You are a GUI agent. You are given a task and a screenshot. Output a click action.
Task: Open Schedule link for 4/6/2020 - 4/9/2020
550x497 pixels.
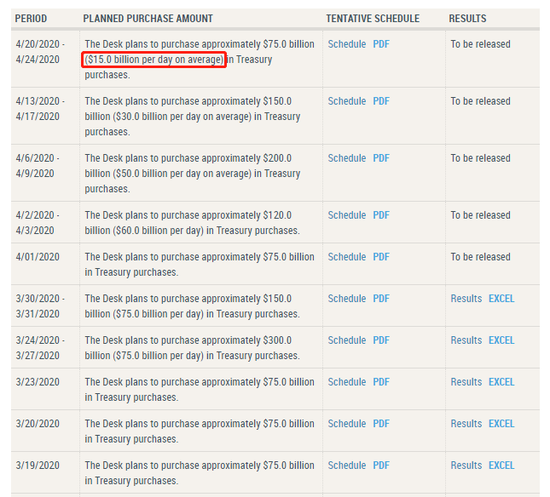347,158
